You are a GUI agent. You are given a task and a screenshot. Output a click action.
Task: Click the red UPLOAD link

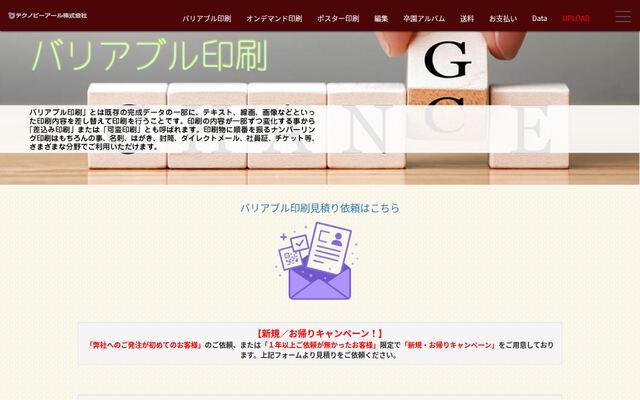pos(576,18)
